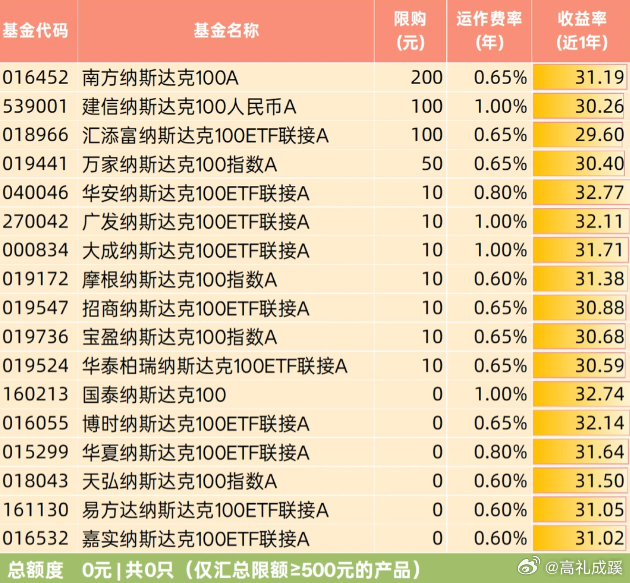The width and height of the screenshot is (630, 583).
Task: Click the 收益率(近1年) column header
Action: click(x=582, y=31)
